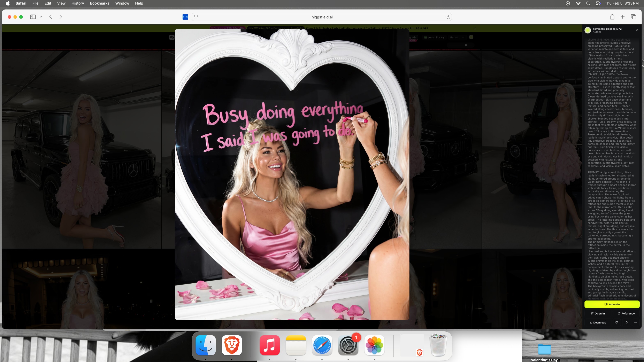Click the share arrow icon in panel
The image size is (644, 362).
point(626,323)
